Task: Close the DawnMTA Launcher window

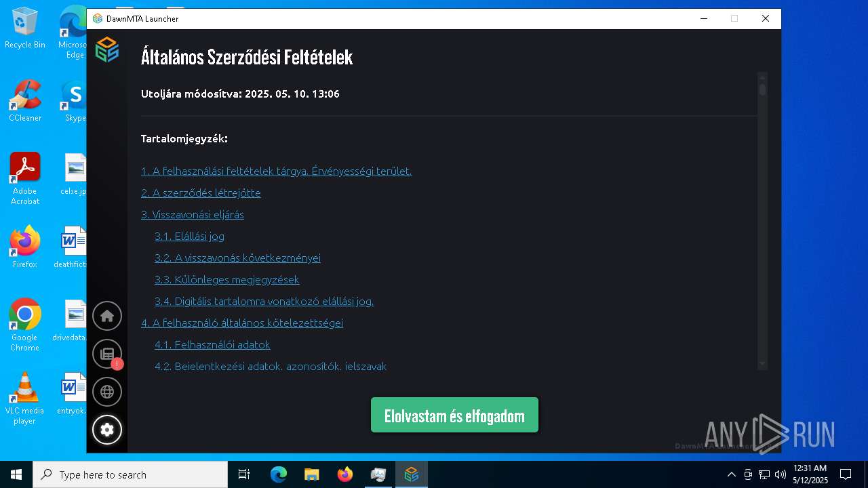Action: [766, 19]
